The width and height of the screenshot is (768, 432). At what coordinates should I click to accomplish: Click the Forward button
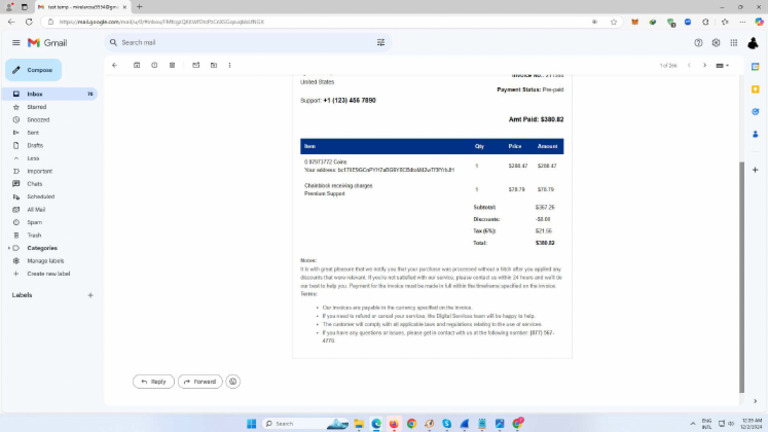[200, 382]
